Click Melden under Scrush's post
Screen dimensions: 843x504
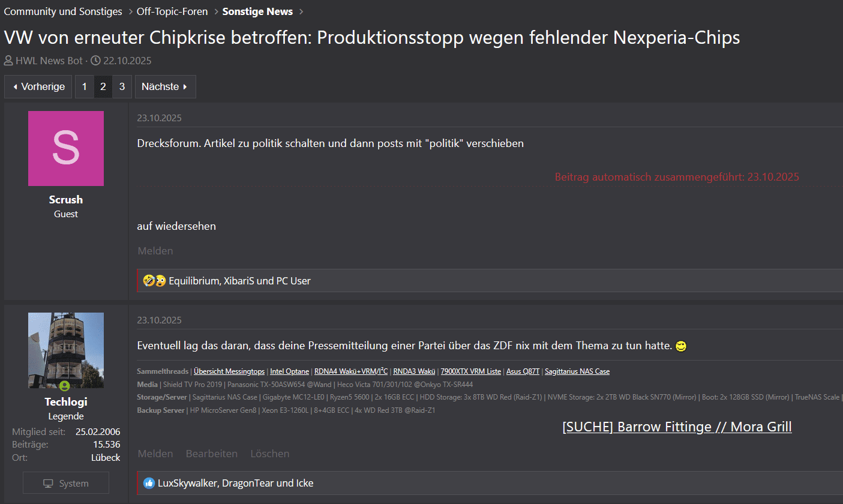[x=155, y=251]
